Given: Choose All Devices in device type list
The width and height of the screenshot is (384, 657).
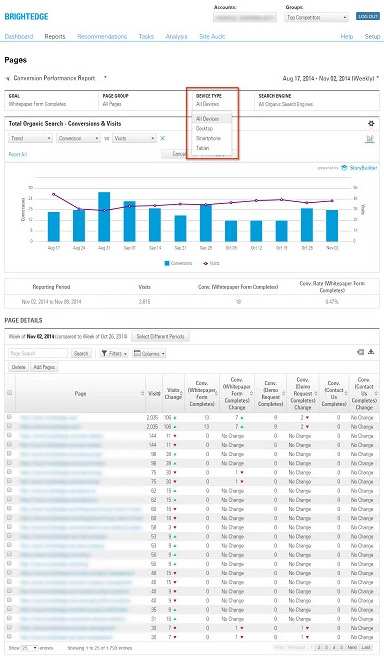Looking at the screenshot, I should 211,119.
